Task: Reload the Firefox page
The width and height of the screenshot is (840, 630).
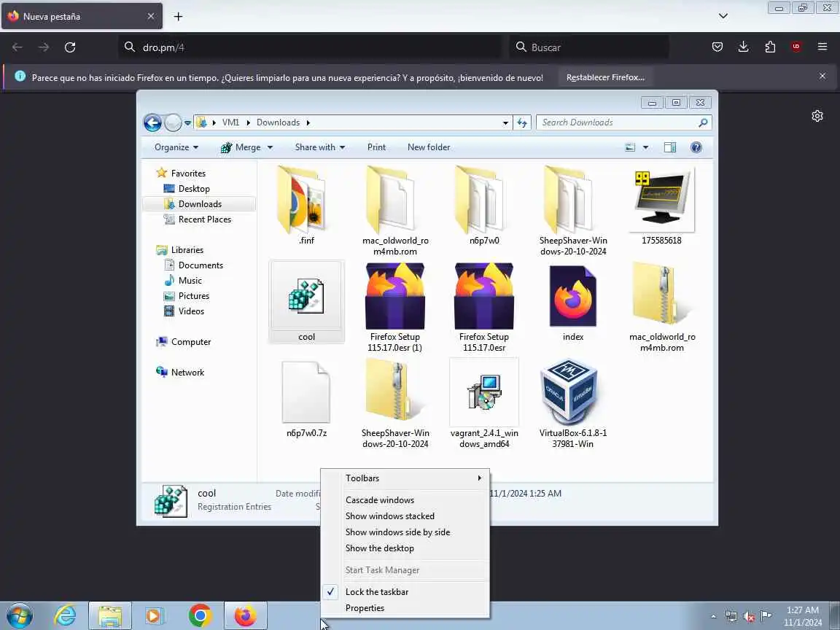Action: pos(70,47)
